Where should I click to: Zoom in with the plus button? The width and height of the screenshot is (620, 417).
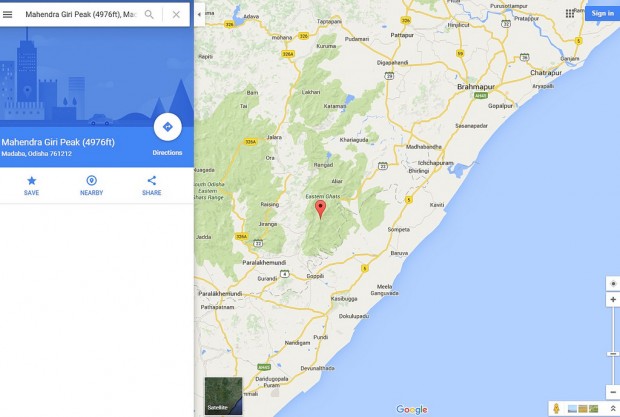613,300
